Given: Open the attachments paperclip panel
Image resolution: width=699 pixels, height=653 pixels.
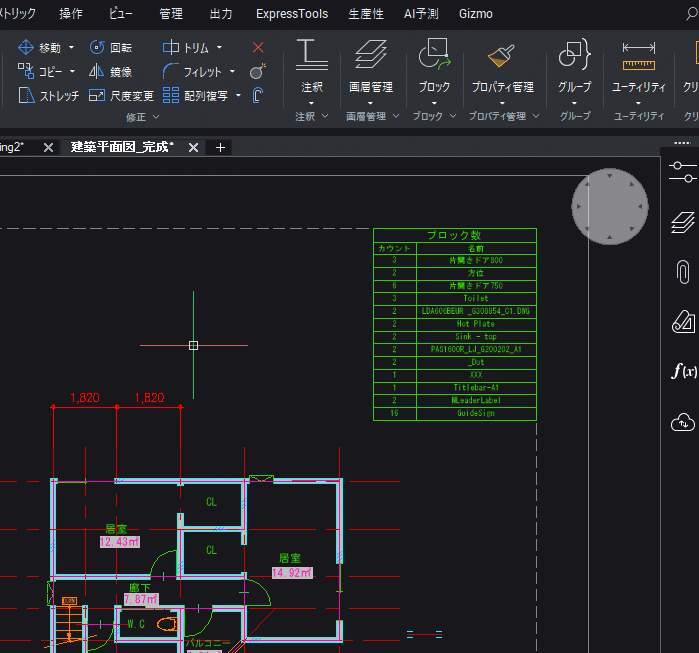Looking at the screenshot, I should (683, 272).
